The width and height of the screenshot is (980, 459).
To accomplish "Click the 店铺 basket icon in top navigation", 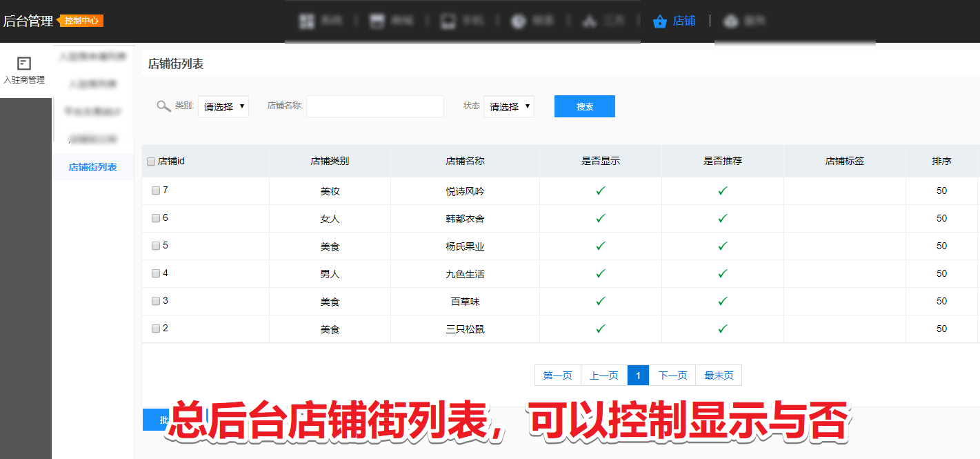I will pos(660,21).
